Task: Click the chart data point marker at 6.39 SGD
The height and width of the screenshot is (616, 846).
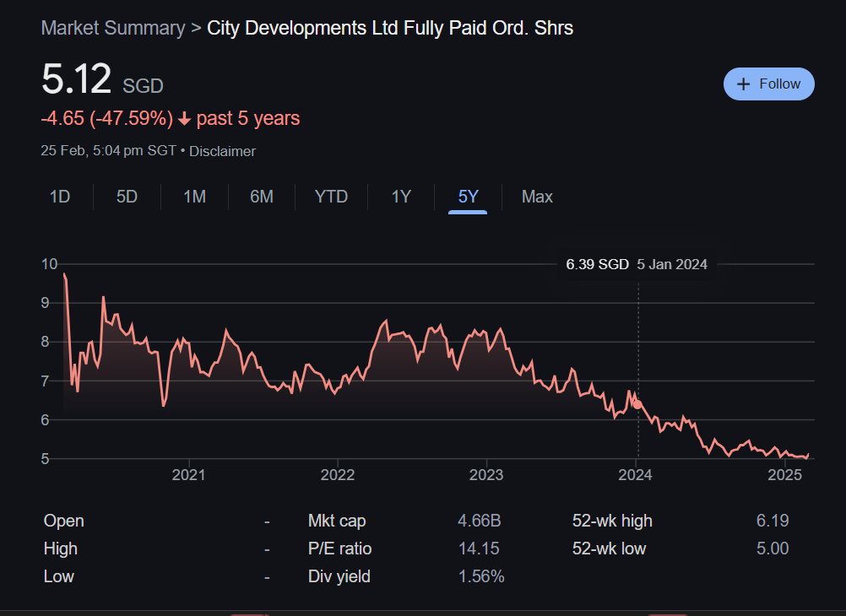Action: (637, 404)
